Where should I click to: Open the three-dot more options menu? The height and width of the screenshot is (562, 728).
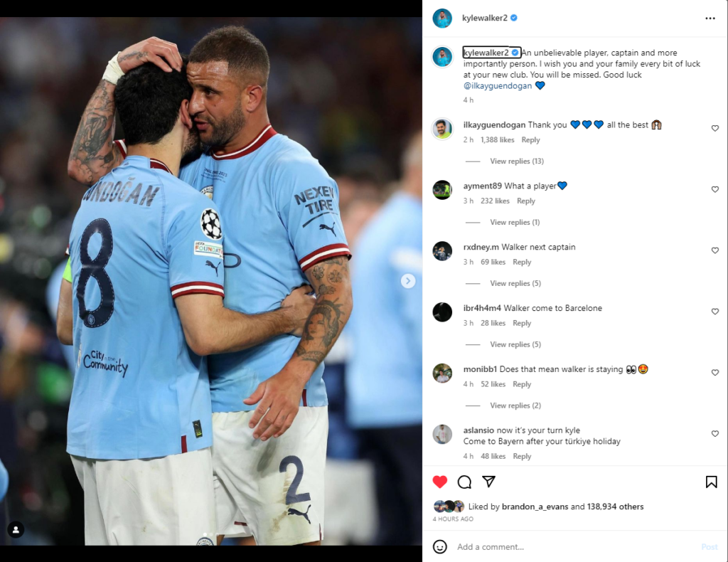point(710,18)
